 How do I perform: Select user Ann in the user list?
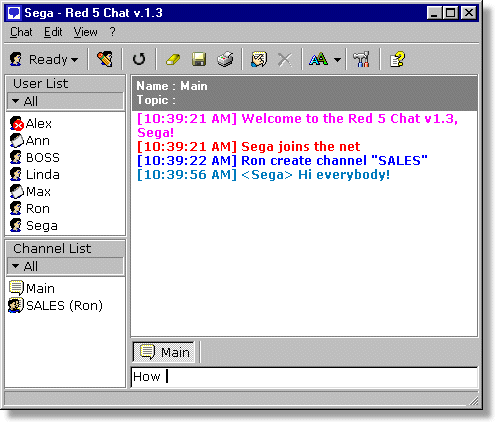30,141
